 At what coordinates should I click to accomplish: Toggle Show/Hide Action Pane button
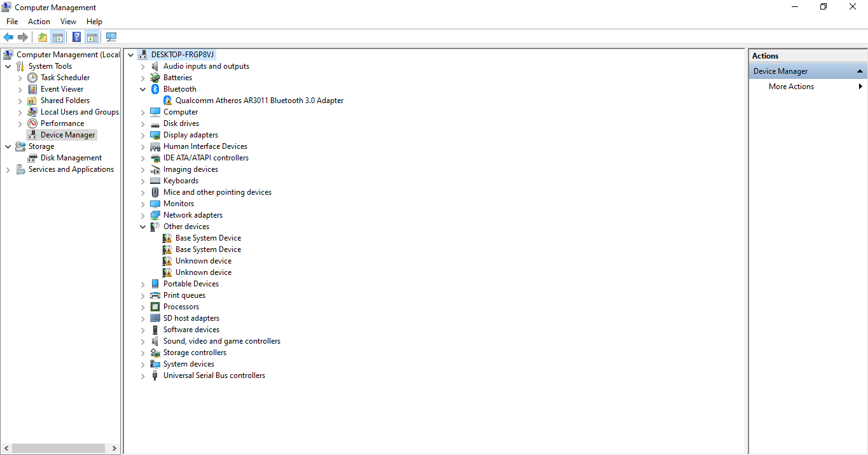(92, 38)
